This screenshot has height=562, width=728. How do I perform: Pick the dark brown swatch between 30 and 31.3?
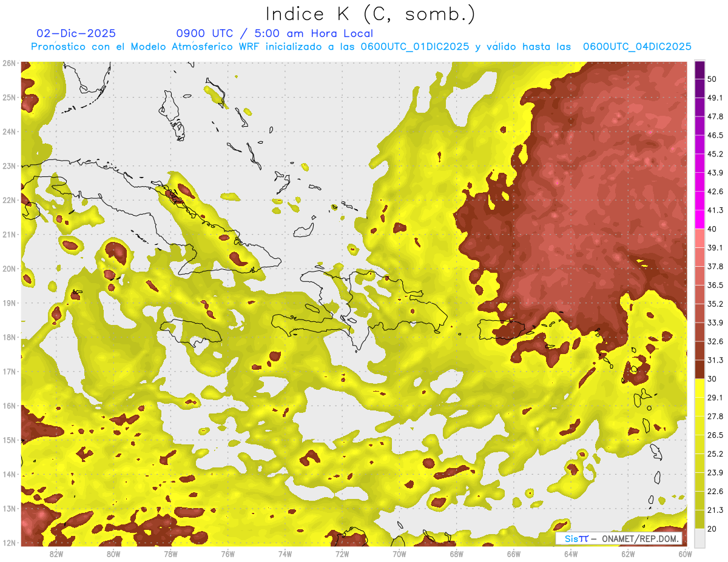pyautogui.click(x=699, y=369)
